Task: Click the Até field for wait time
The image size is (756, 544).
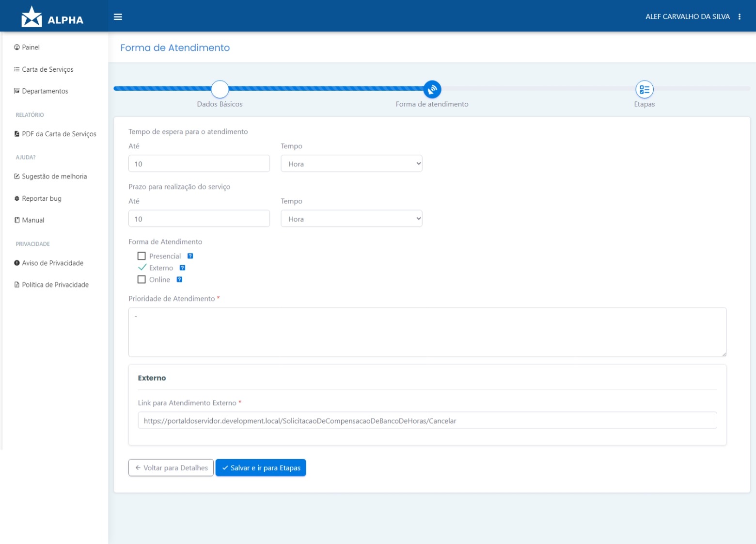Action: (199, 163)
